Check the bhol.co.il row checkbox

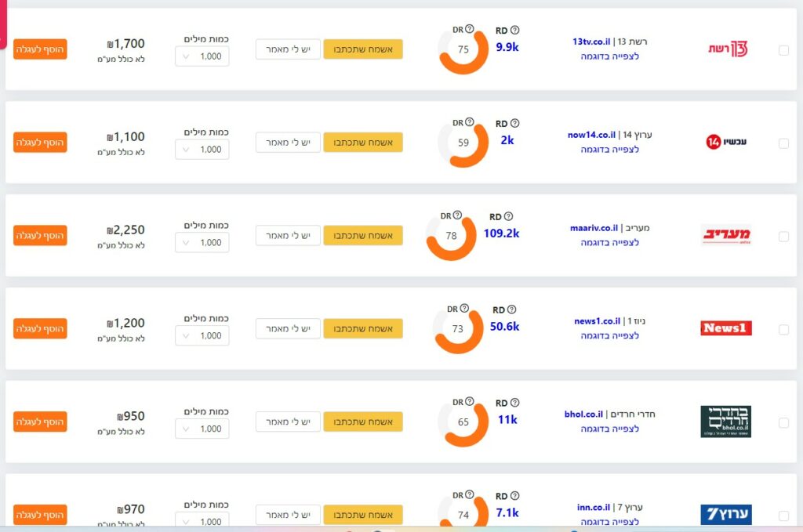click(783, 422)
